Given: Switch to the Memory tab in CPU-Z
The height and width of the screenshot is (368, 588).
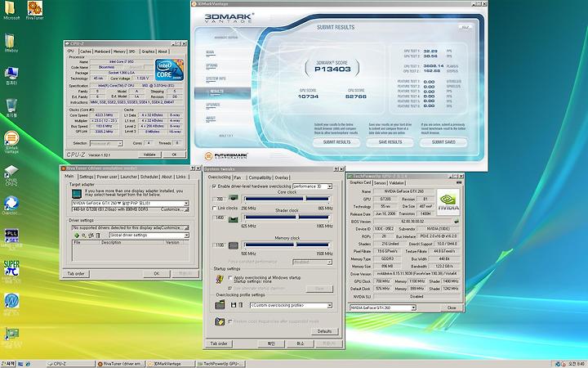Looking at the screenshot, I should pyautogui.click(x=119, y=52).
